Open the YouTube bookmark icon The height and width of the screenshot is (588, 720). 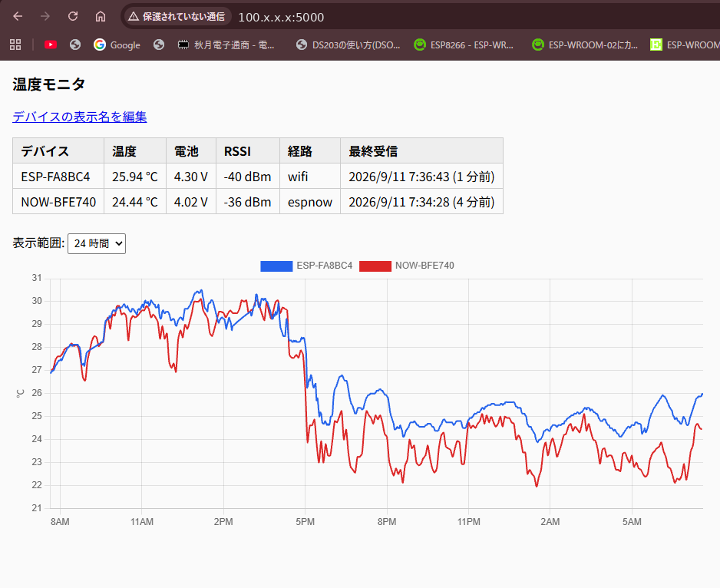click(51, 45)
